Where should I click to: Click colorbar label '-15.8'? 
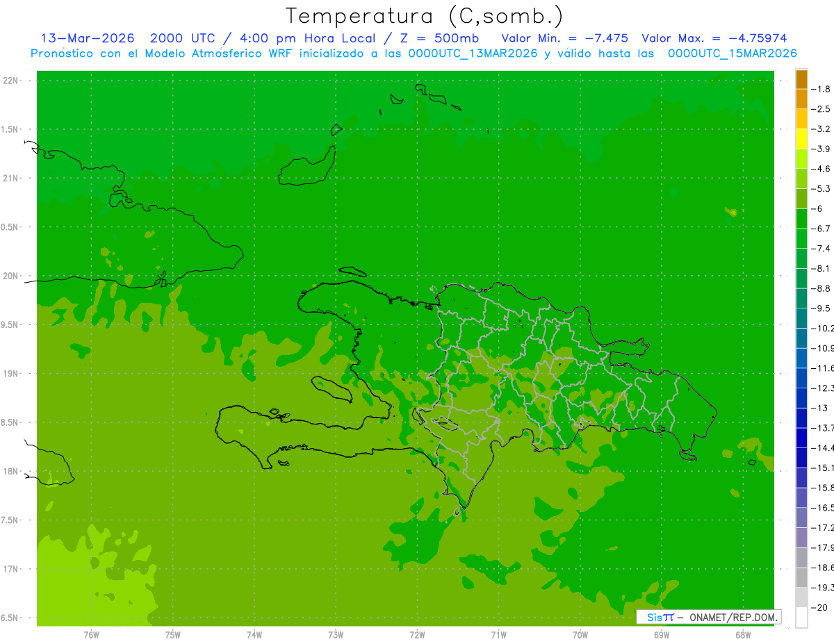coord(824,488)
